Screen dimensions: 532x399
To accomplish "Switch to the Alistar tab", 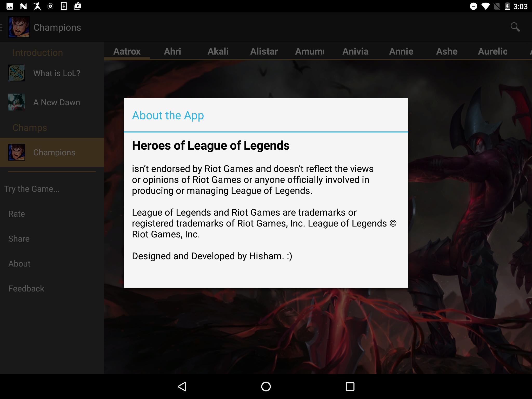I will [264, 51].
